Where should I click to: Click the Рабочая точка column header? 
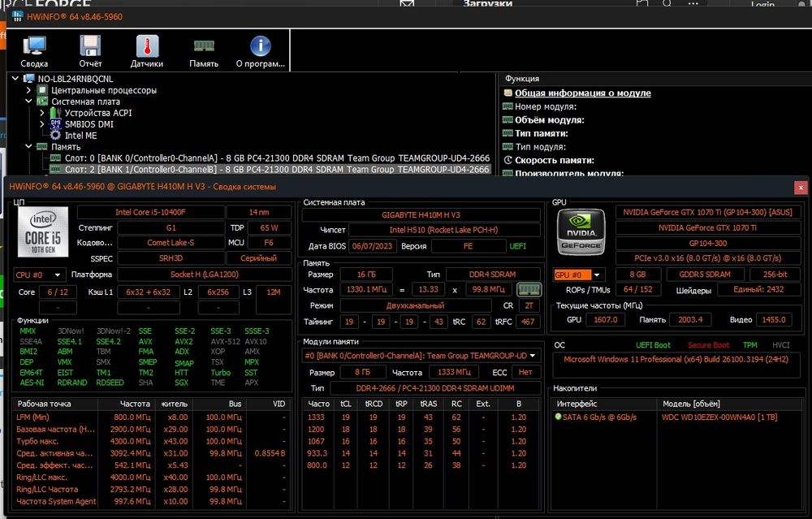[44, 404]
